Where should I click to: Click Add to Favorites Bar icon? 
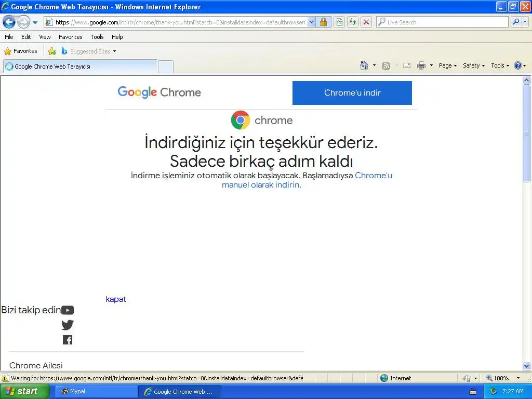[52, 51]
